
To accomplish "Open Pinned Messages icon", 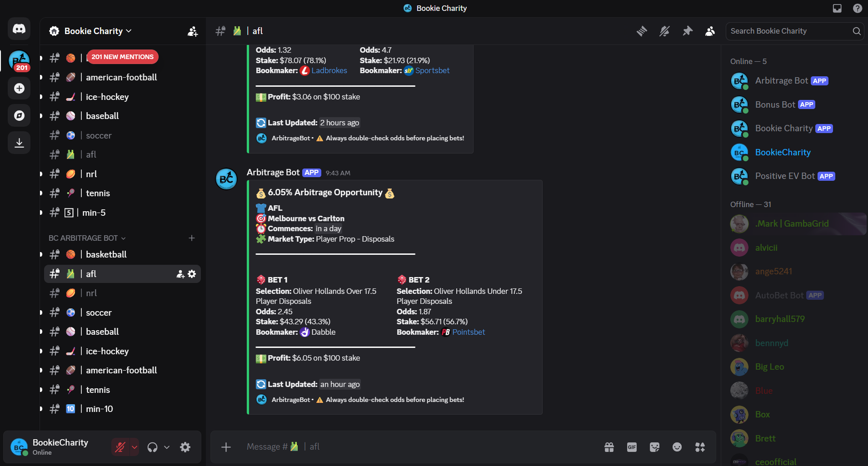I will tap(687, 31).
